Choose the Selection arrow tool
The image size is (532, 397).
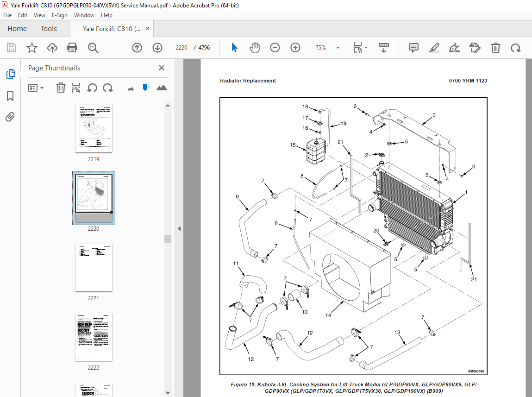(x=234, y=48)
